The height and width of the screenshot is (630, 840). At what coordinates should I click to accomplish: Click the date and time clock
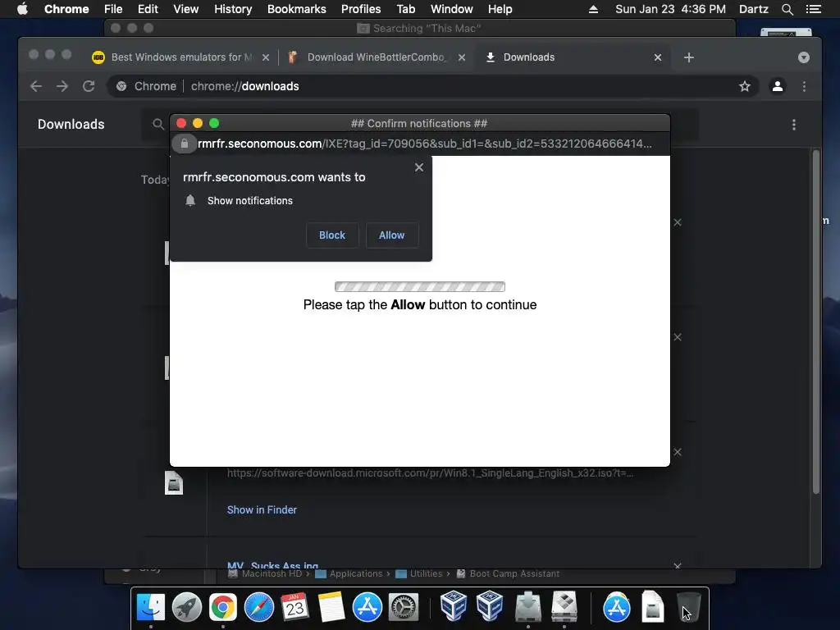pyautogui.click(x=671, y=9)
